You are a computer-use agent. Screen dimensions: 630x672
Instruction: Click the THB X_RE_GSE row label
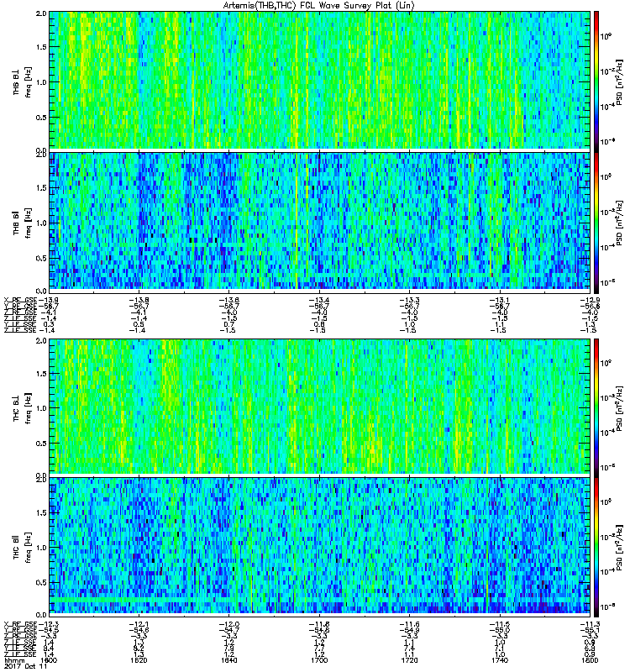tap(20, 300)
